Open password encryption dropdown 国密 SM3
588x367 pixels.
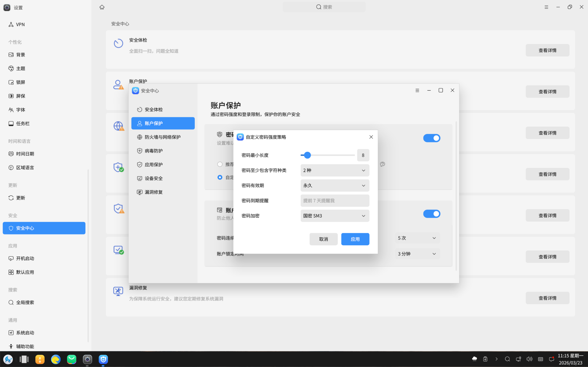click(335, 216)
